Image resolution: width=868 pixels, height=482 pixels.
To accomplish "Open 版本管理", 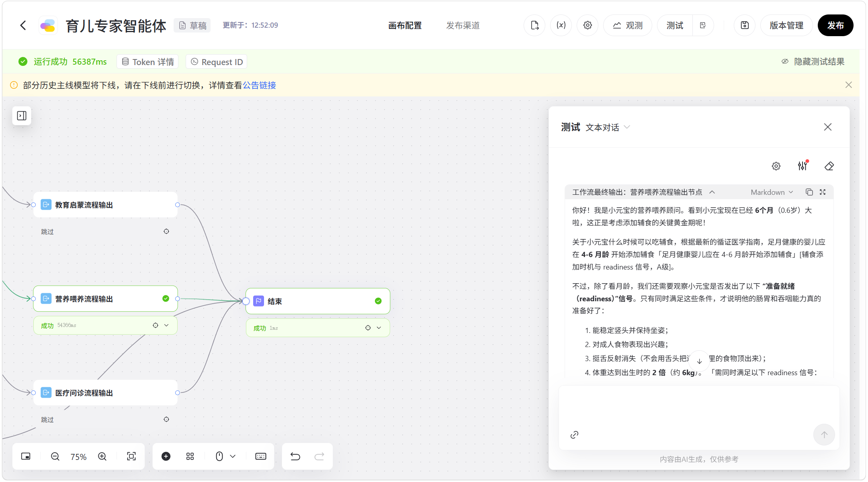I will click(x=786, y=25).
